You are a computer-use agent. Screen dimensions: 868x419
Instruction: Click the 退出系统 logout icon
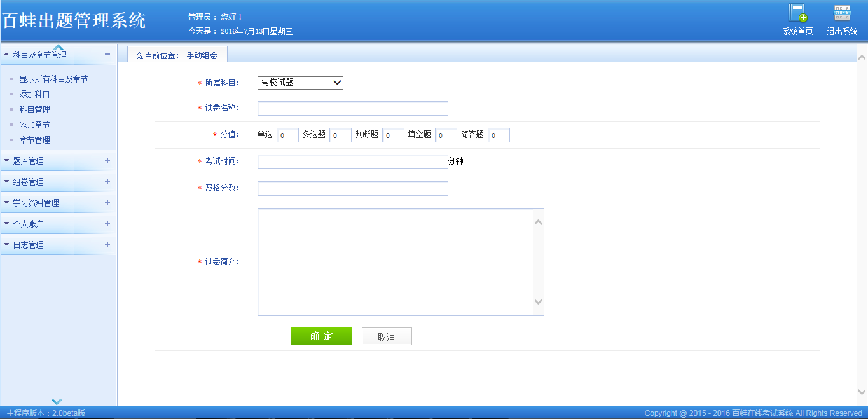coord(842,14)
